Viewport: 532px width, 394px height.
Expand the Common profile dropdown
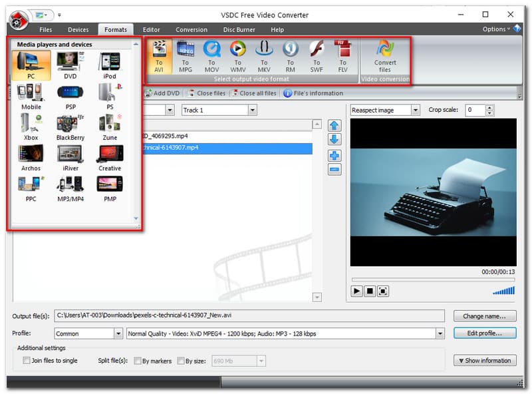[x=118, y=333]
